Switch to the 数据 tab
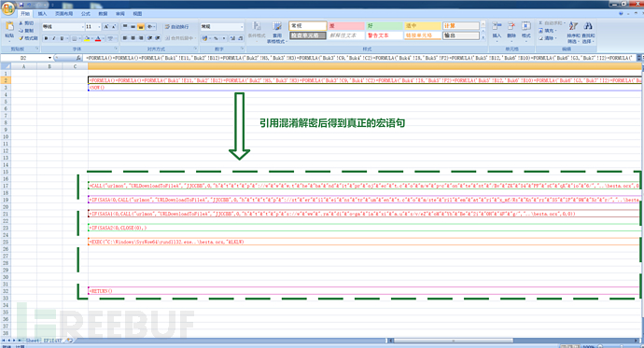 [103, 14]
